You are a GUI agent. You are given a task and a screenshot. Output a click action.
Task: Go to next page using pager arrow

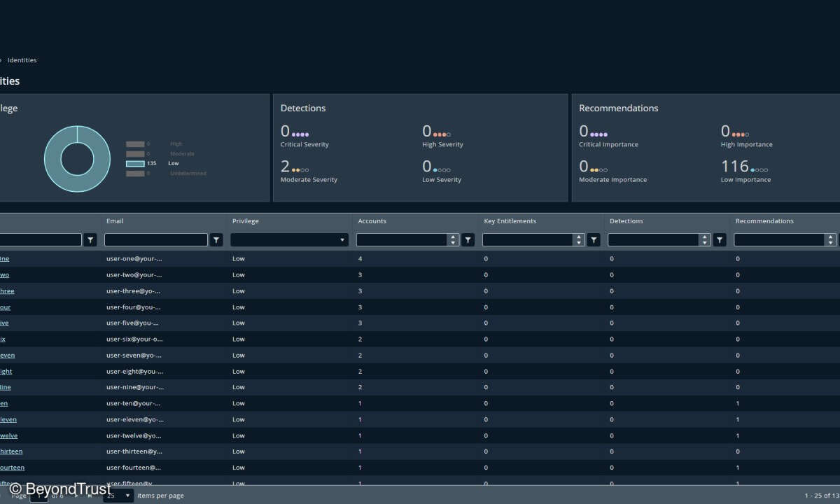click(x=77, y=496)
